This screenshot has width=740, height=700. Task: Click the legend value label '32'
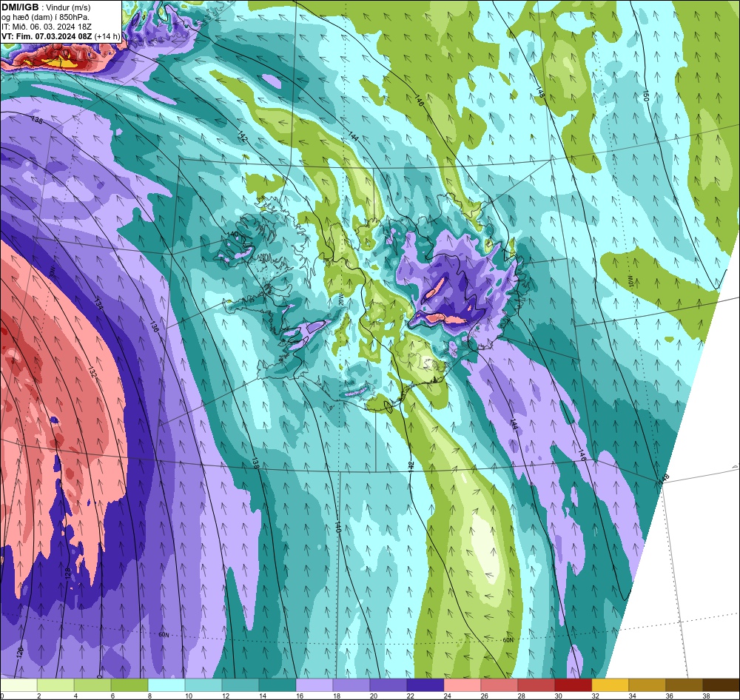click(x=595, y=696)
